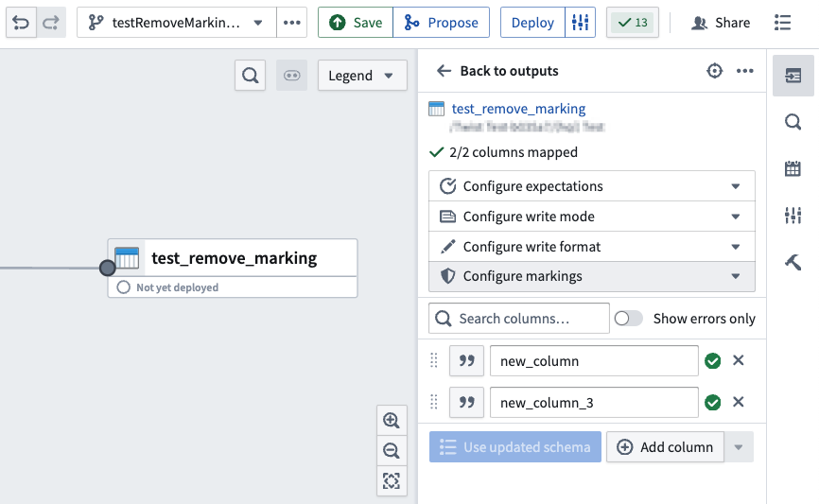
Task: Open branch more options ellipsis
Action: coord(291,23)
